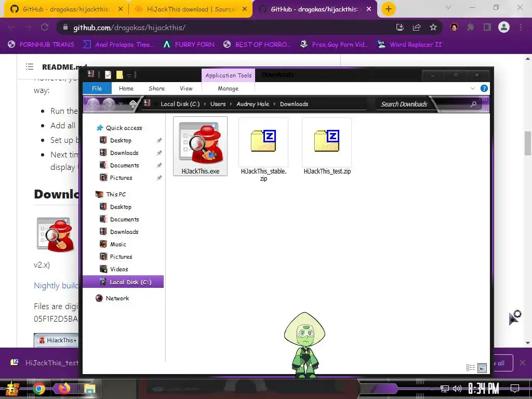Open the Start menu button

point(12,389)
